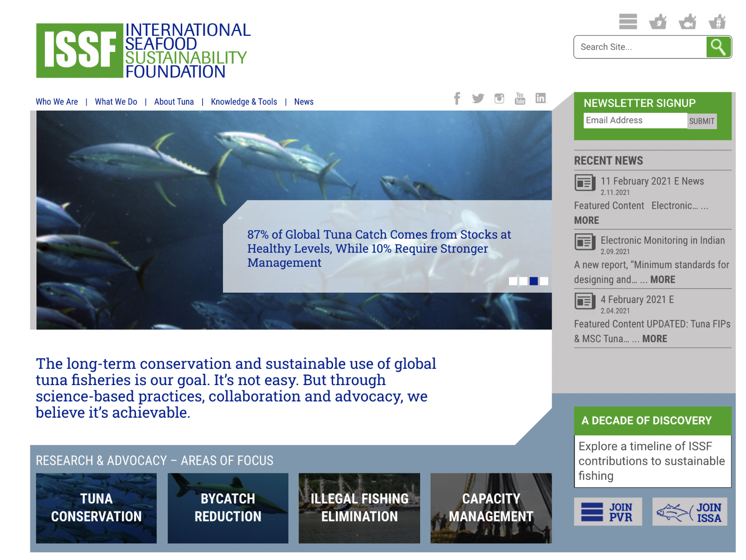
Task: Open the 4 February 2021 E news title
Action: tap(637, 299)
